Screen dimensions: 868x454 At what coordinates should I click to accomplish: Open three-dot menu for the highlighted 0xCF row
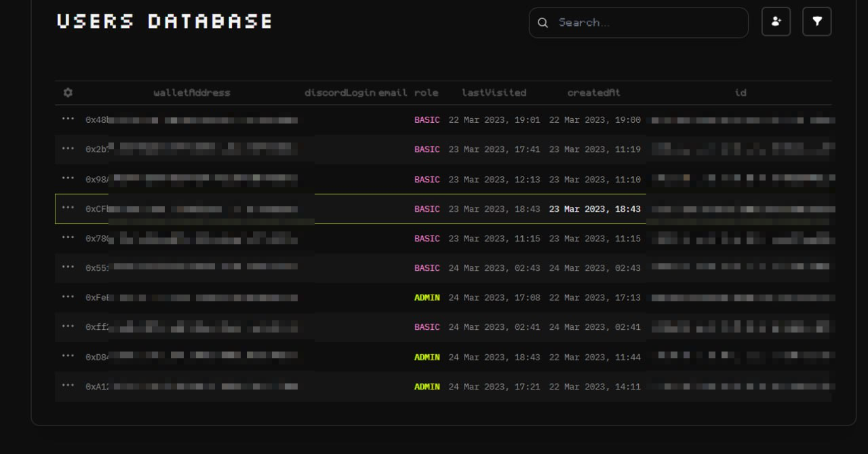pyautogui.click(x=68, y=208)
